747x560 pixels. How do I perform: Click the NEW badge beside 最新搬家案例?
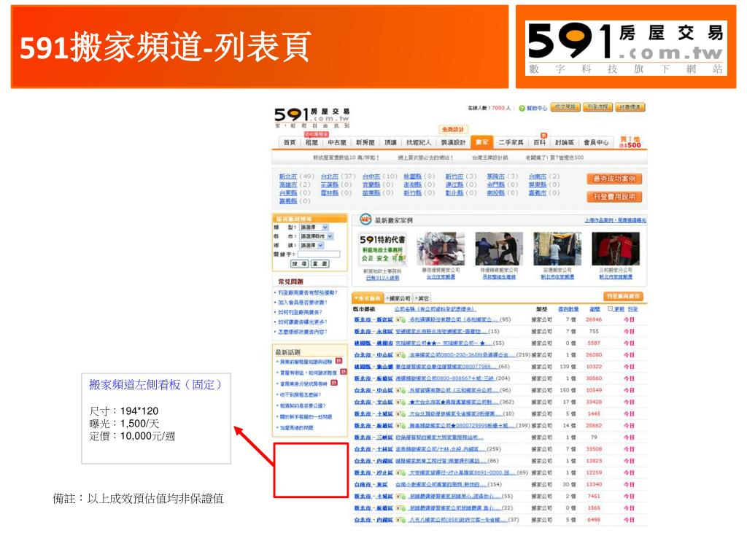[x=365, y=219]
